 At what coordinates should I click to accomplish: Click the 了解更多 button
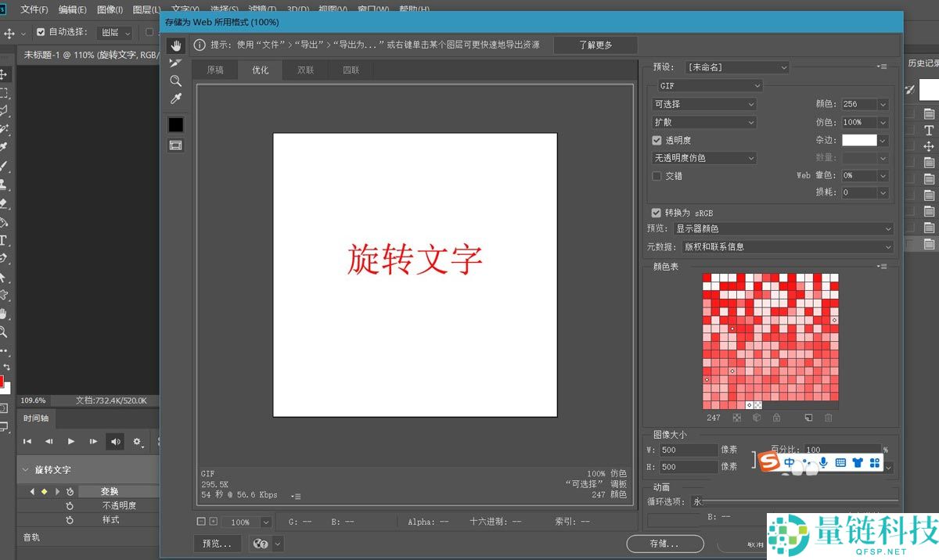point(595,45)
